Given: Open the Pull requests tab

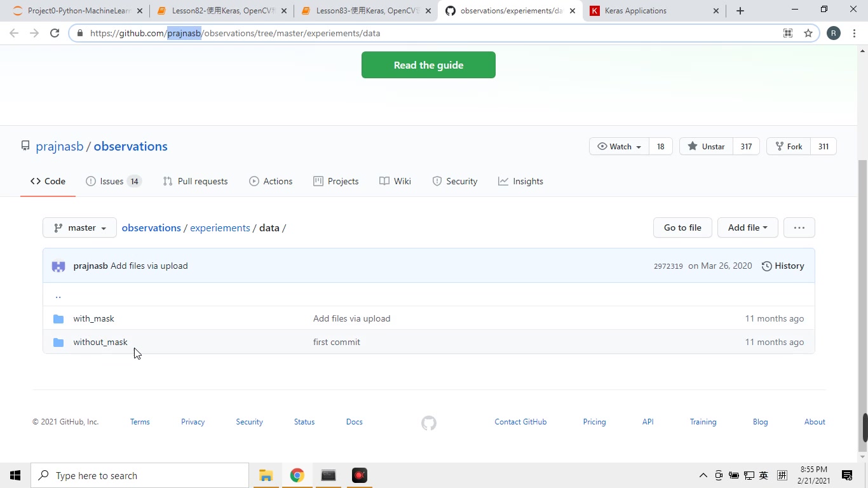Looking at the screenshot, I should click(195, 181).
